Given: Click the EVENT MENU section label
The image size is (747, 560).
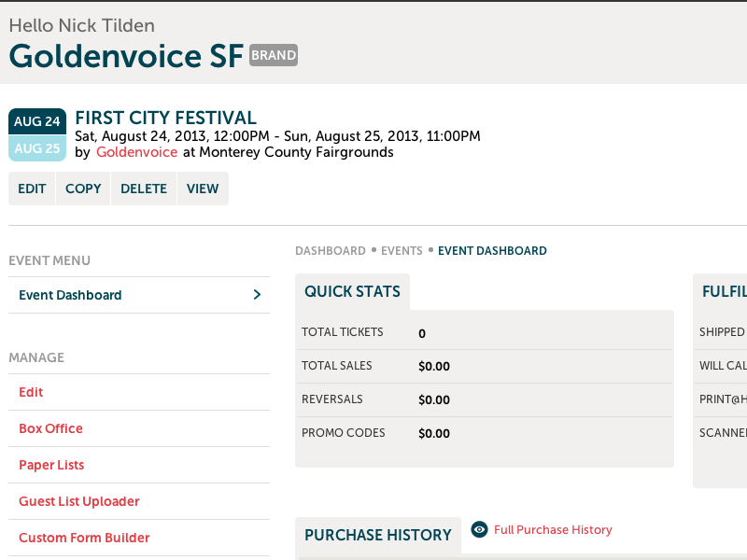Looking at the screenshot, I should (x=49, y=261).
